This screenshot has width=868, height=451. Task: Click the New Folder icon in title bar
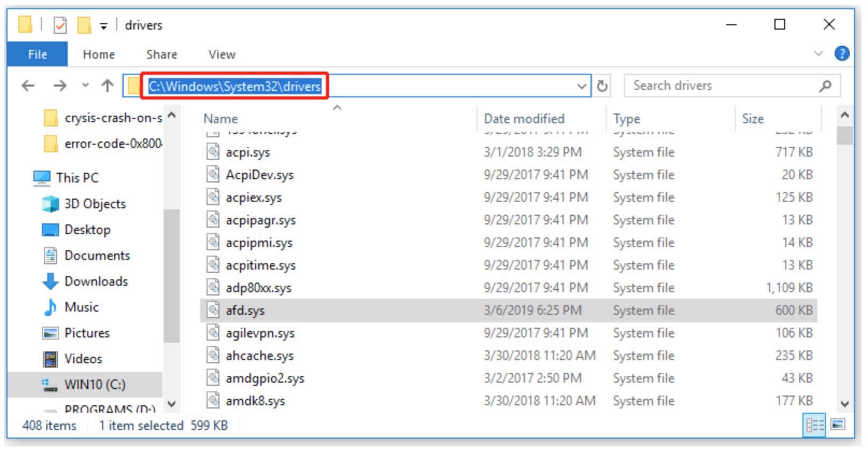[84, 25]
